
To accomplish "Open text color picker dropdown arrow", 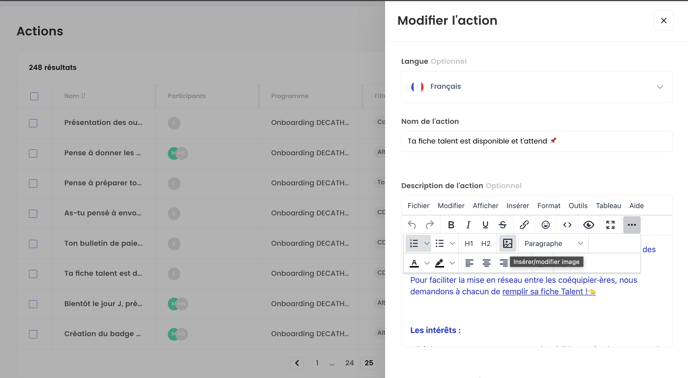I will pos(426,263).
